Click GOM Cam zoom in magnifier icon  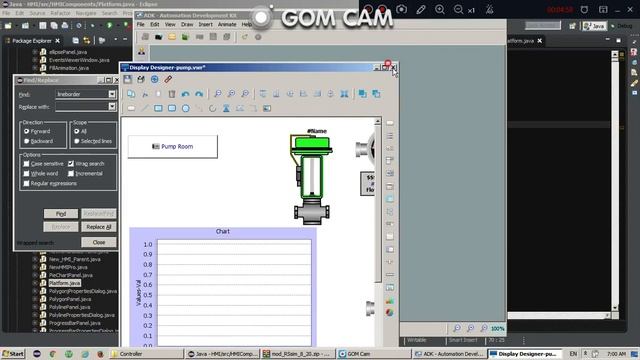pos(440,9)
